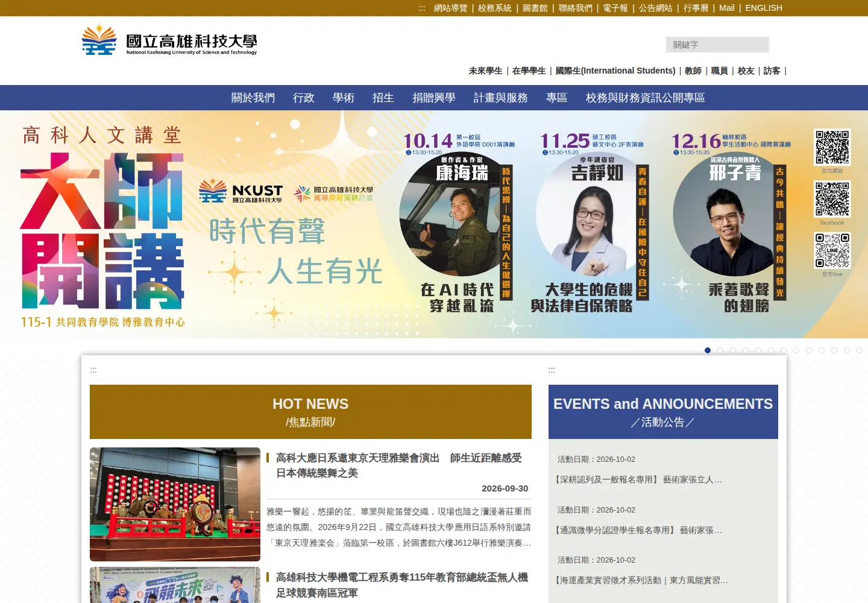Open the 專區 menu

tap(557, 98)
